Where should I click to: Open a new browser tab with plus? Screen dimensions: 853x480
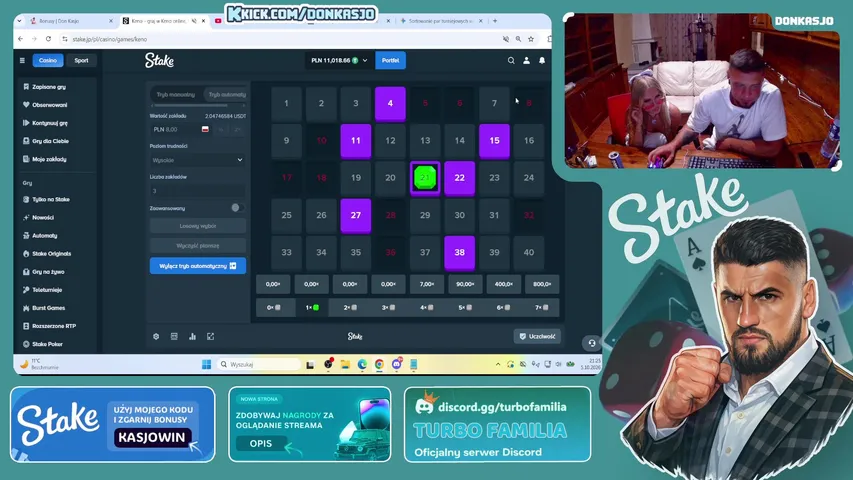[x=495, y=21]
